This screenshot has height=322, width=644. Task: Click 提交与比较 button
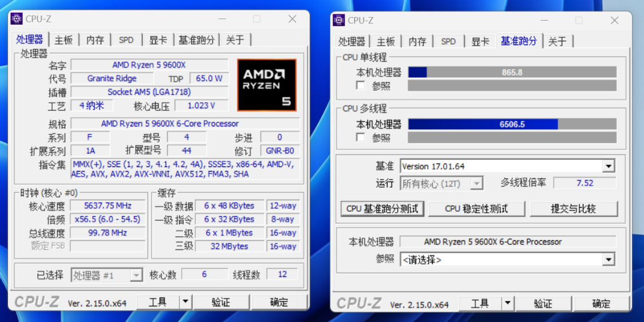[x=574, y=208]
